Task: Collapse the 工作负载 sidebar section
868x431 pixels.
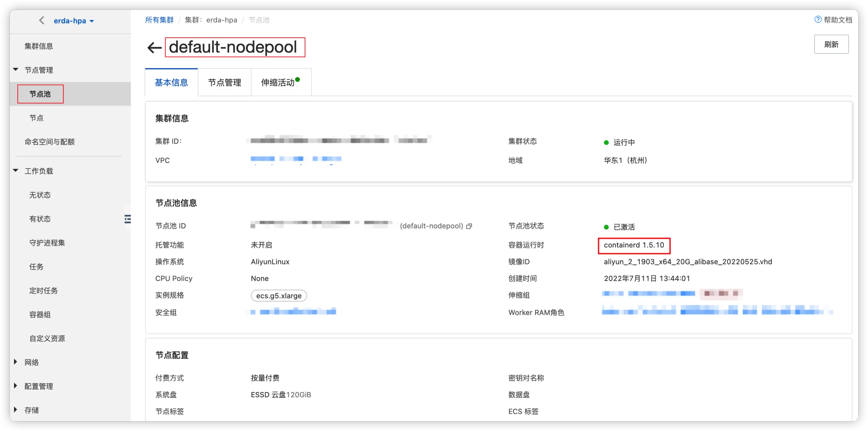Action: [x=16, y=171]
